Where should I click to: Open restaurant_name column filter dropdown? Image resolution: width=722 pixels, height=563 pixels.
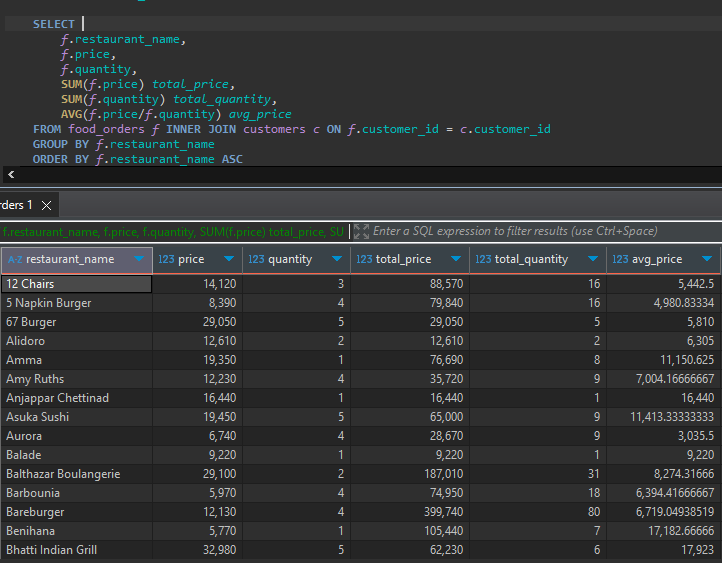[x=139, y=259]
